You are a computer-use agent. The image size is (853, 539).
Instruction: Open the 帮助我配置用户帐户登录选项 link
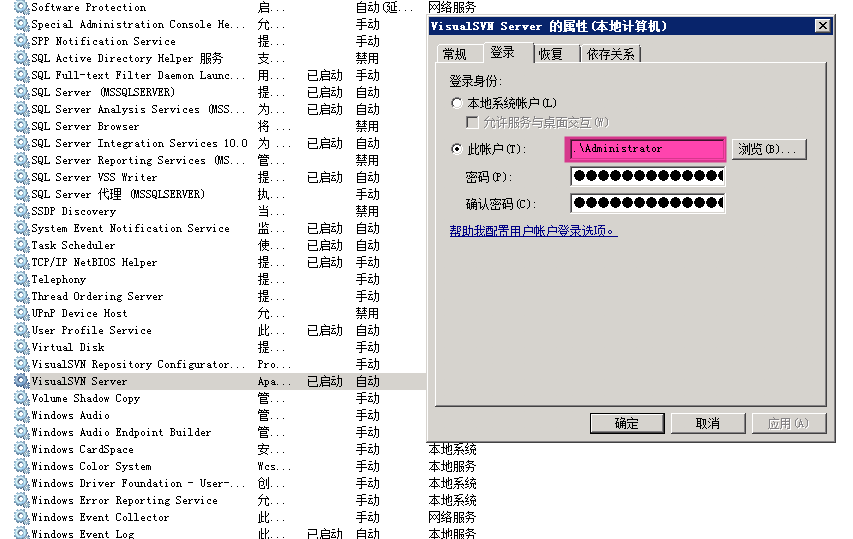click(x=533, y=231)
